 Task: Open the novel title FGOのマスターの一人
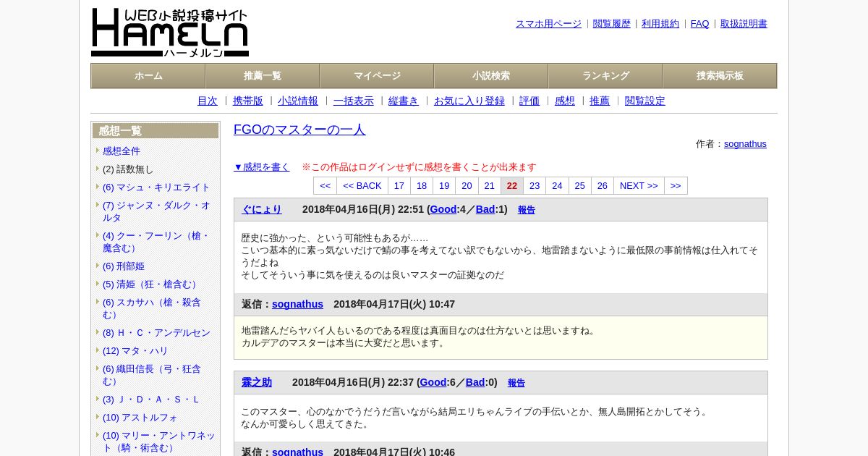(299, 130)
